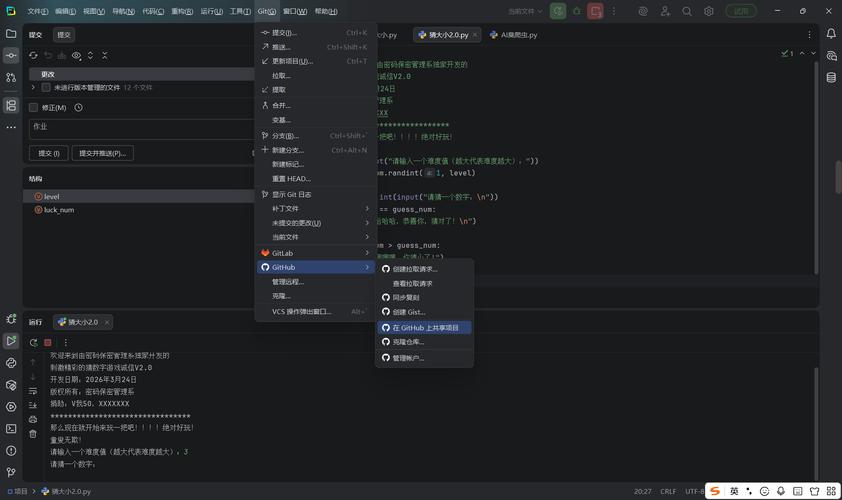Switch to the AI爬虫.py editor tab

coord(514,35)
